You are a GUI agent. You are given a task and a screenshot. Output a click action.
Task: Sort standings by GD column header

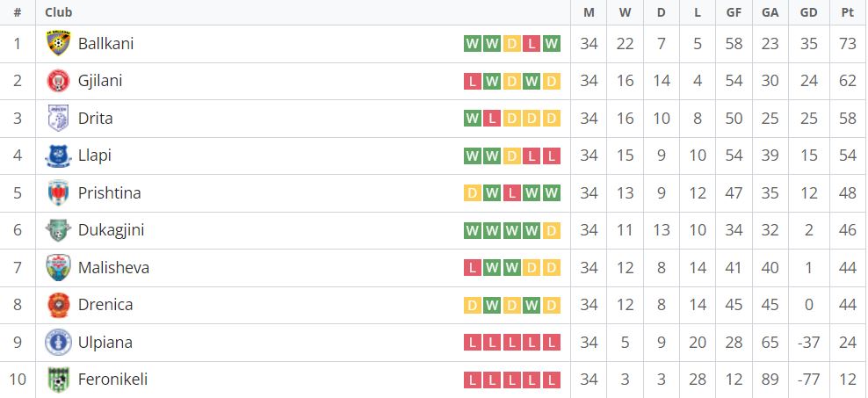coord(809,12)
